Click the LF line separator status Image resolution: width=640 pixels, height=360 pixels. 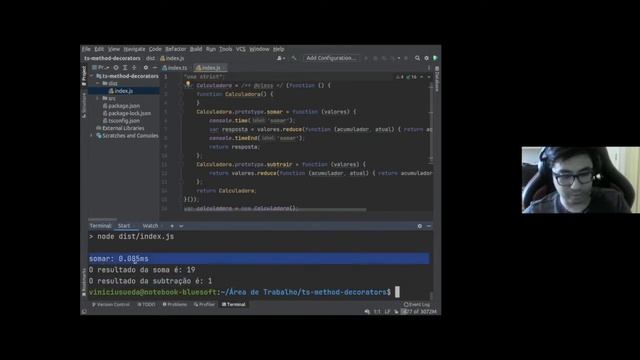[387, 312]
